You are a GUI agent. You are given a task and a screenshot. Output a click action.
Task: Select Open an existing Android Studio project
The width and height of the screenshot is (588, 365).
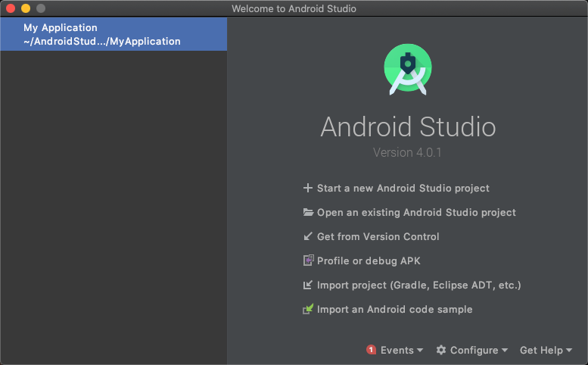(x=416, y=212)
